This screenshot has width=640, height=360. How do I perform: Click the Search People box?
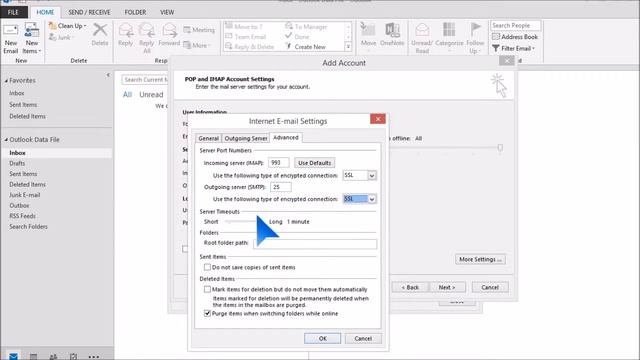(x=516, y=25)
